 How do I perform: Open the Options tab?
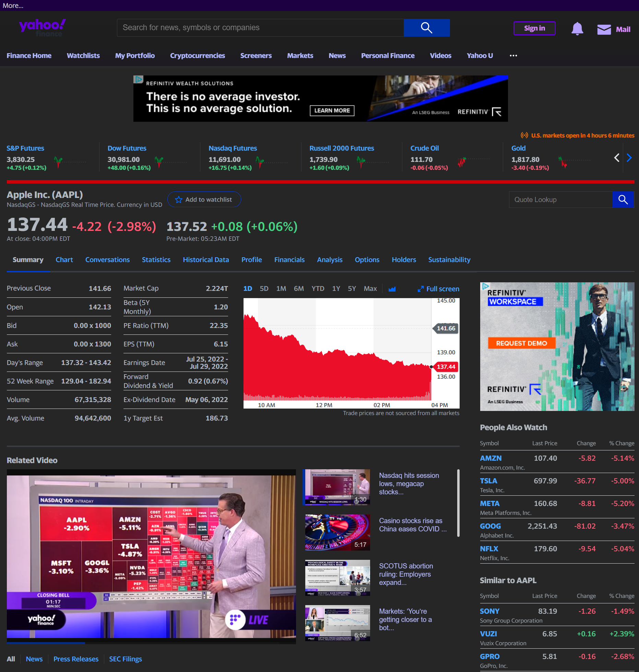click(367, 260)
